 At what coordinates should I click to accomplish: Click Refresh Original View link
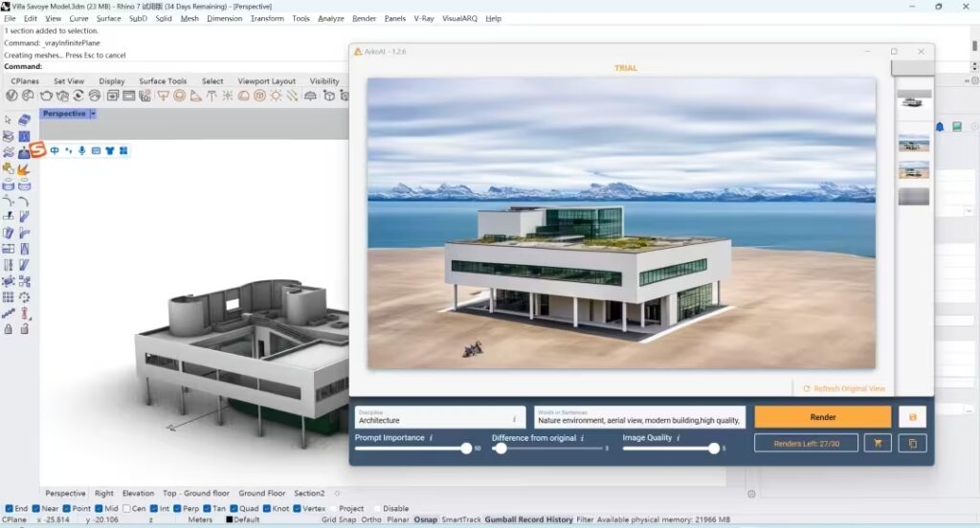(844, 388)
